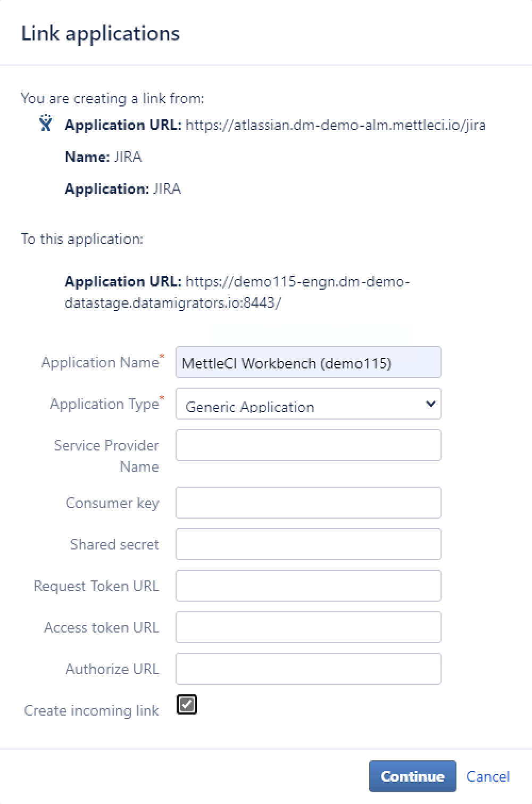Click into the Shared secret field

click(x=308, y=544)
